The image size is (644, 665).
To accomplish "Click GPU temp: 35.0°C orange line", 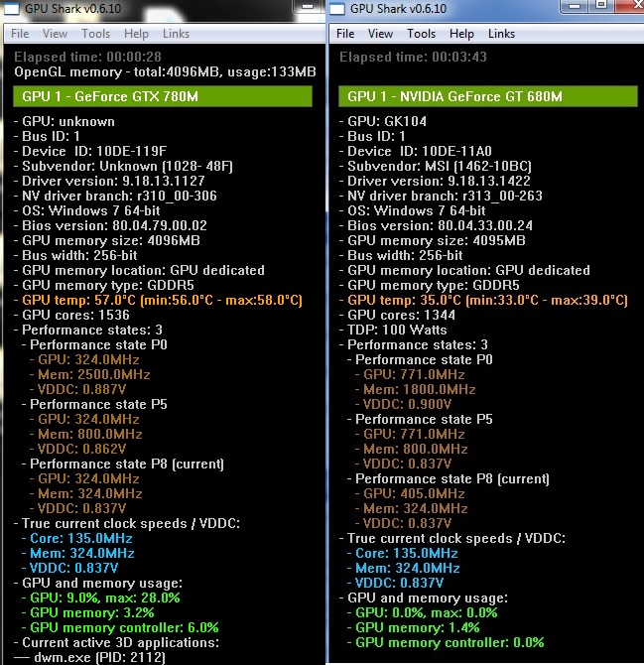I will click(x=483, y=301).
